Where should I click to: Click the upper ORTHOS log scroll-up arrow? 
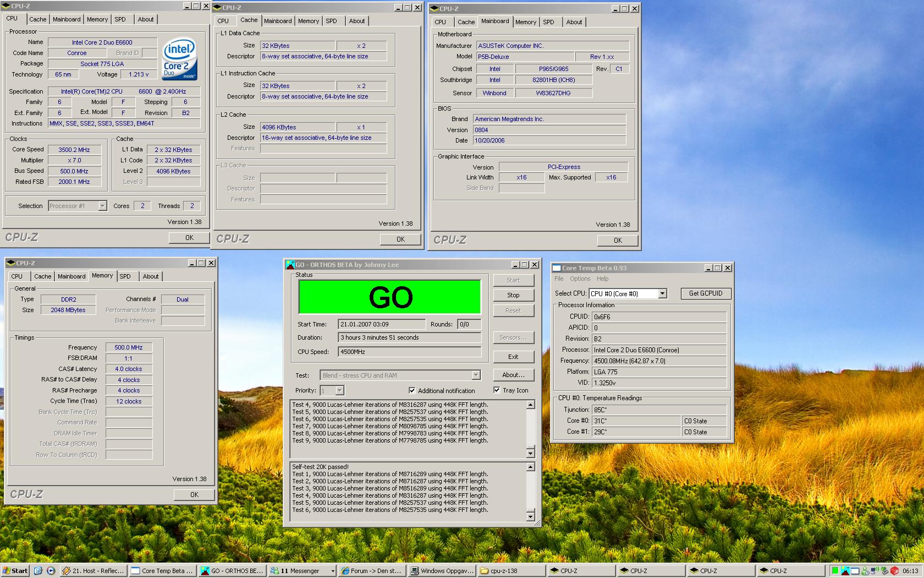click(531, 405)
